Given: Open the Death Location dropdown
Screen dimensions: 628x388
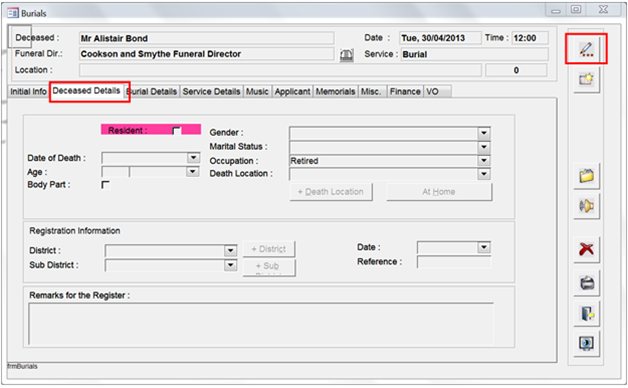Looking at the screenshot, I should coord(484,174).
